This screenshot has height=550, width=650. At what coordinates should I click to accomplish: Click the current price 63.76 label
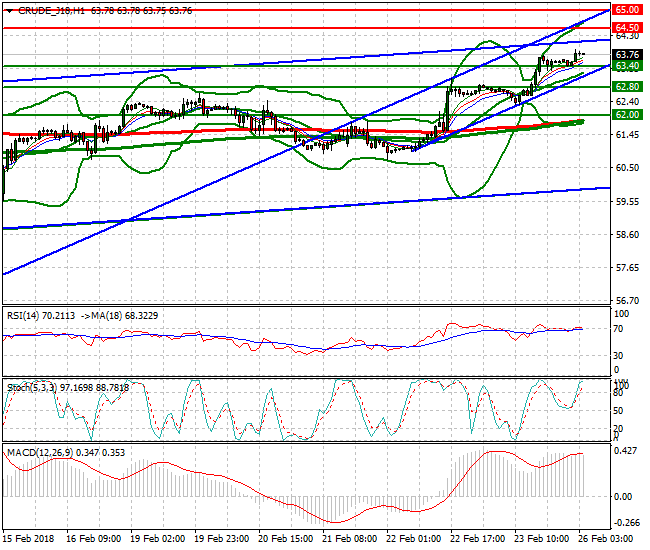coord(627,55)
